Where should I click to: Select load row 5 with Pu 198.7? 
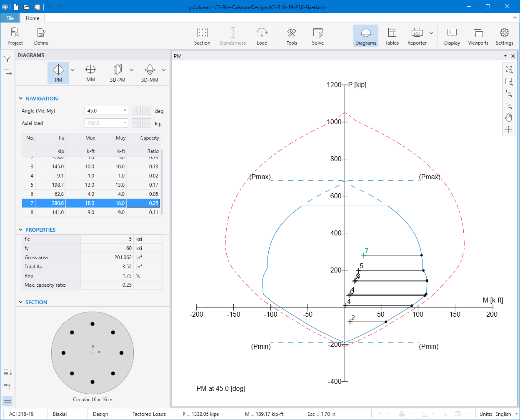[x=91, y=185]
